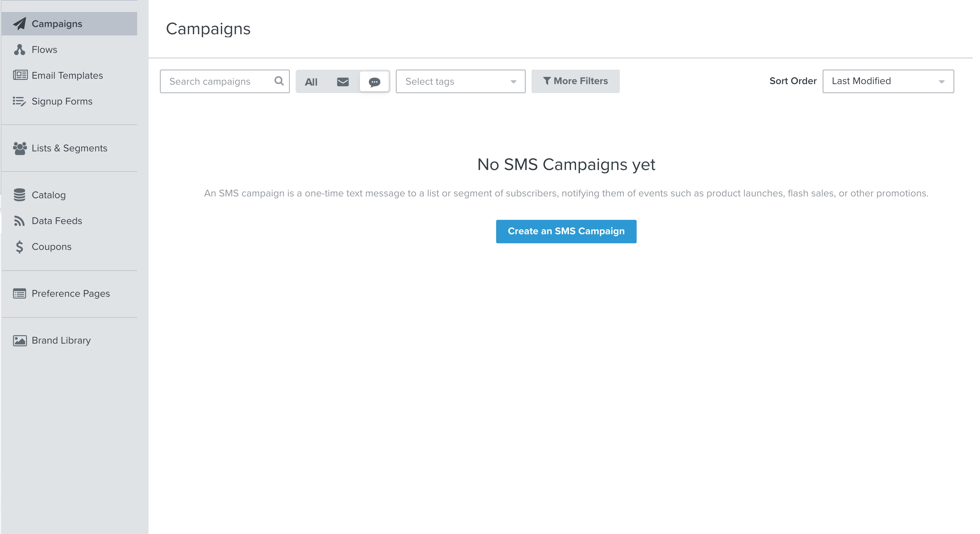Click the Catalog database icon
The width and height of the screenshot is (980, 534).
[x=20, y=195]
